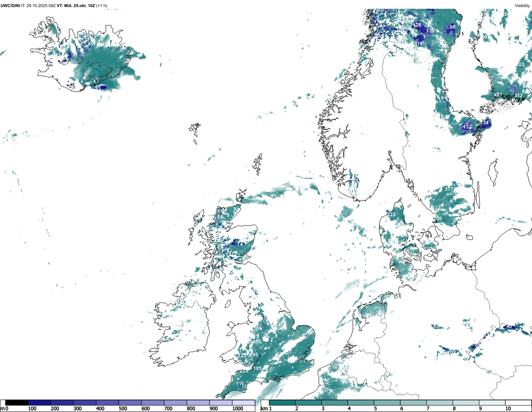Click the '132' value near Stockholm
Image resolution: width=532 pixels, height=412 pixels.
(468, 127)
